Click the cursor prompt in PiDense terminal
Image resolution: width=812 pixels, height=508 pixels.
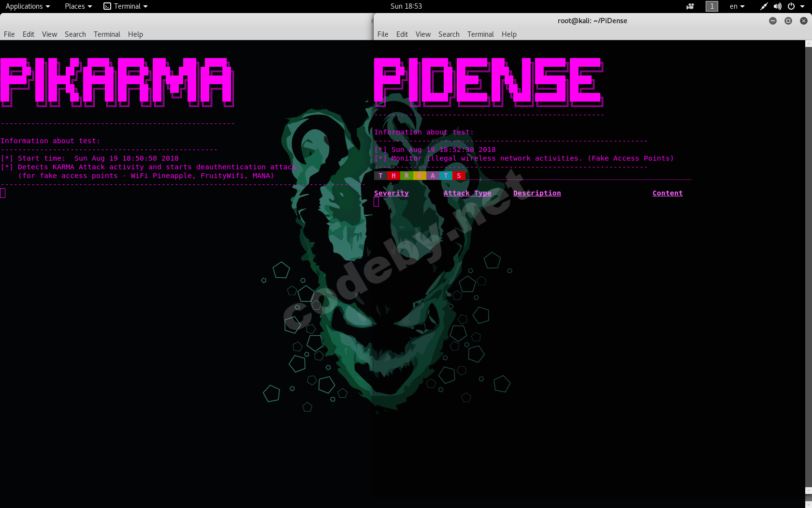377,202
